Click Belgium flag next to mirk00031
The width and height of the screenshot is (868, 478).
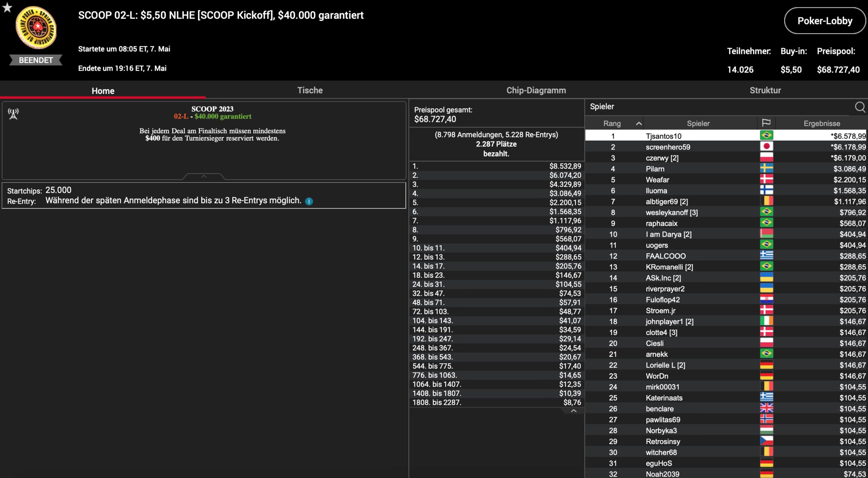click(766, 386)
